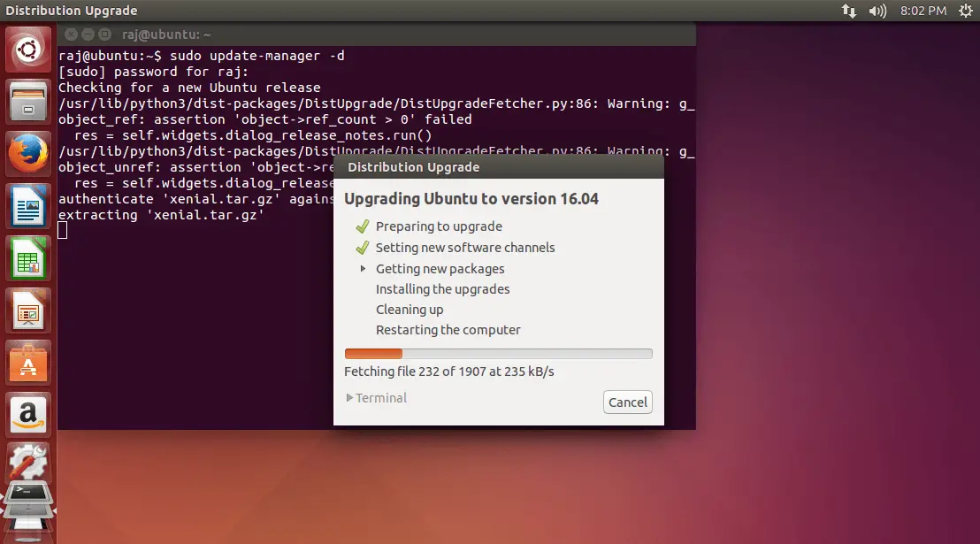
Task: Click the 'Setting new software channels' checkmark
Action: (363, 248)
